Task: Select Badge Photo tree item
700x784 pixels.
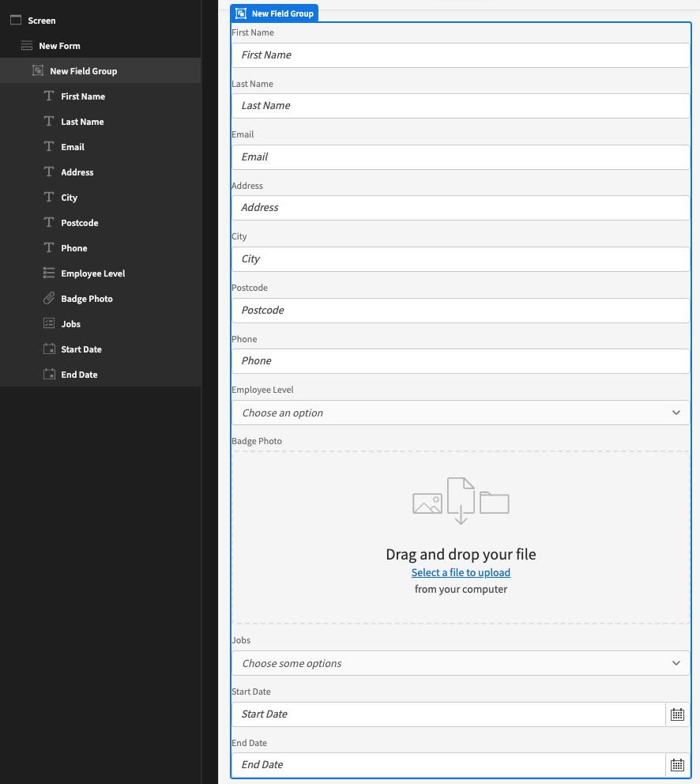Action: point(100,299)
